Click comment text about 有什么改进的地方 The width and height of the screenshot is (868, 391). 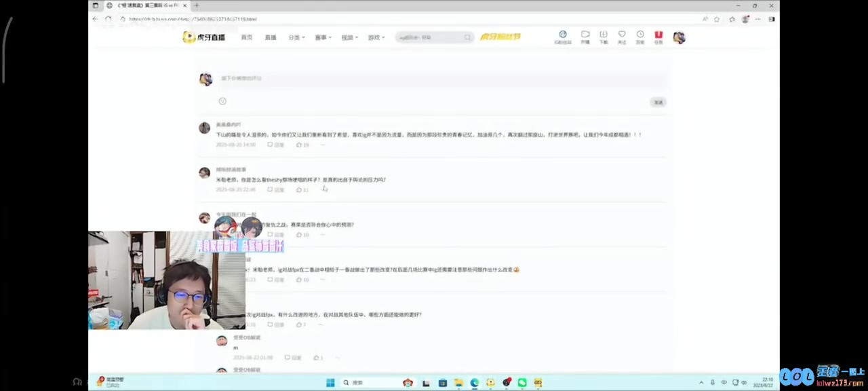(x=334, y=314)
